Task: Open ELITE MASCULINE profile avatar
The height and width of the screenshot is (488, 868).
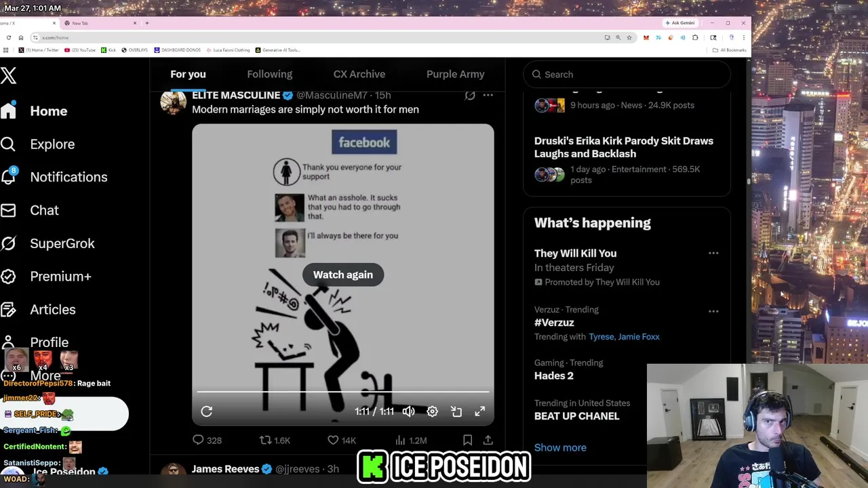Action: point(173,102)
